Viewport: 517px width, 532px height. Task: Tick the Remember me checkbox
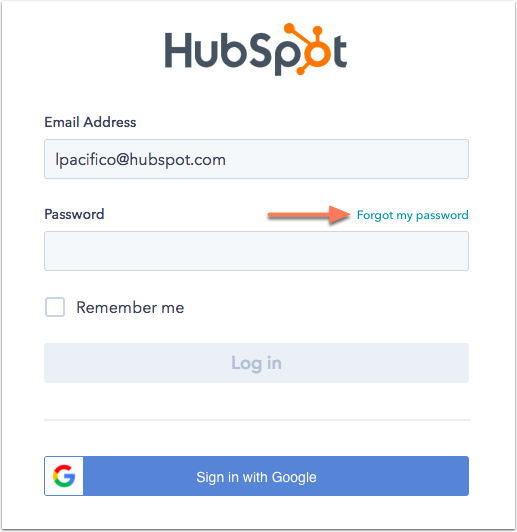tap(55, 307)
